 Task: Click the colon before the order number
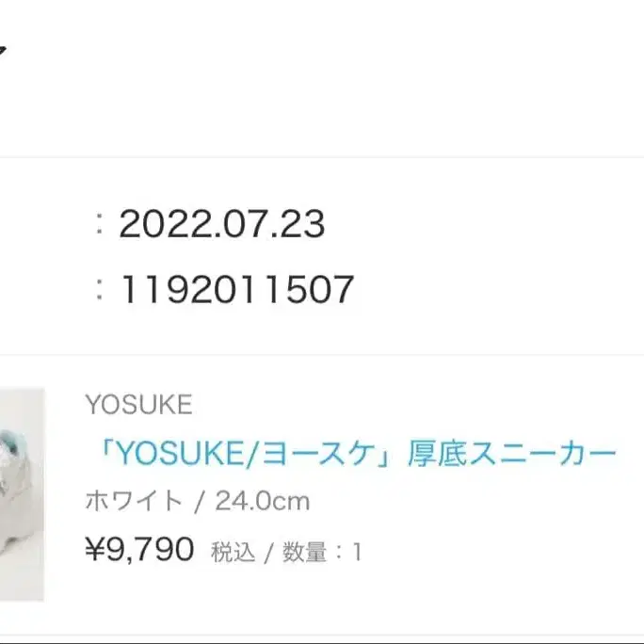pos(99,289)
